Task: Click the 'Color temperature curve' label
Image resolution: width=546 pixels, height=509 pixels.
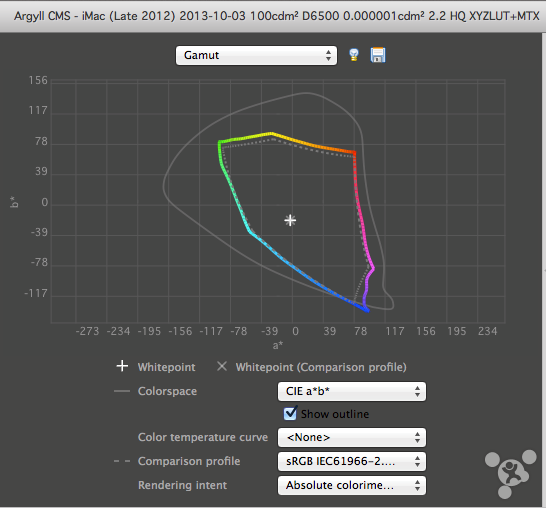Action: 203,437
